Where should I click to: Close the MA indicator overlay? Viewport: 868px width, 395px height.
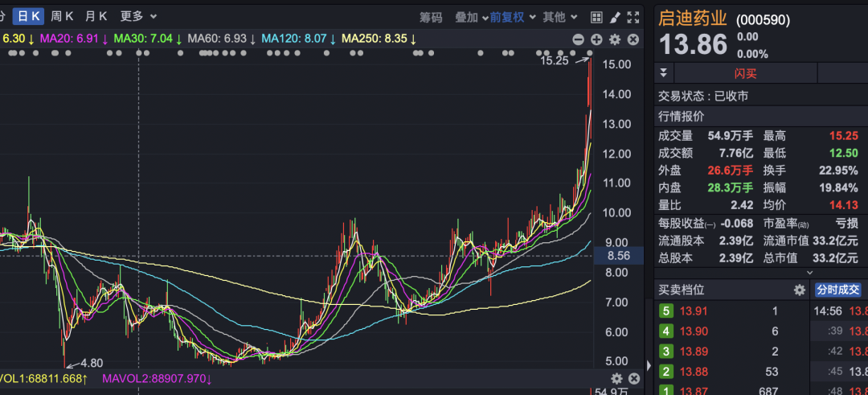[x=633, y=39]
